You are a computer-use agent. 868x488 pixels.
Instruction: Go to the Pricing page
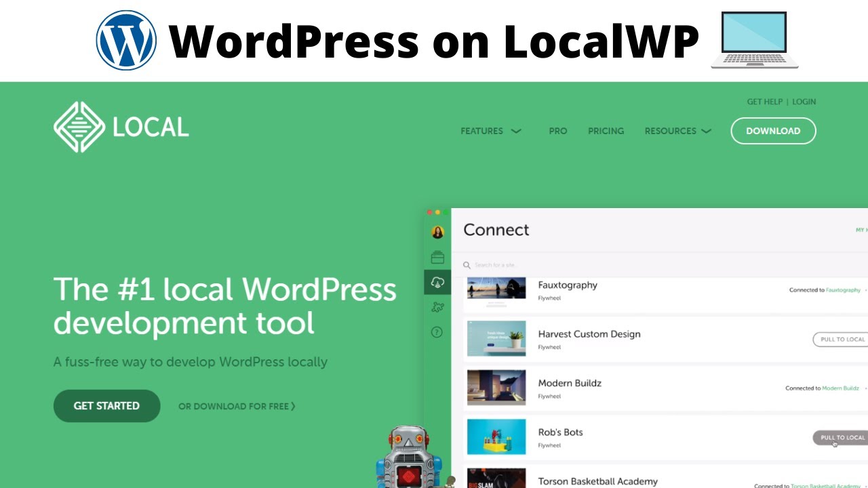click(x=606, y=131)
